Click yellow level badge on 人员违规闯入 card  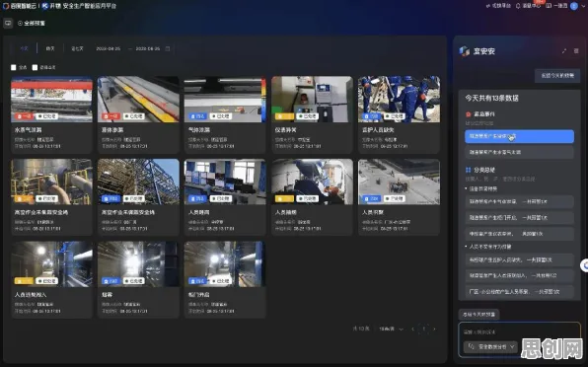click(x=24, y=281)
